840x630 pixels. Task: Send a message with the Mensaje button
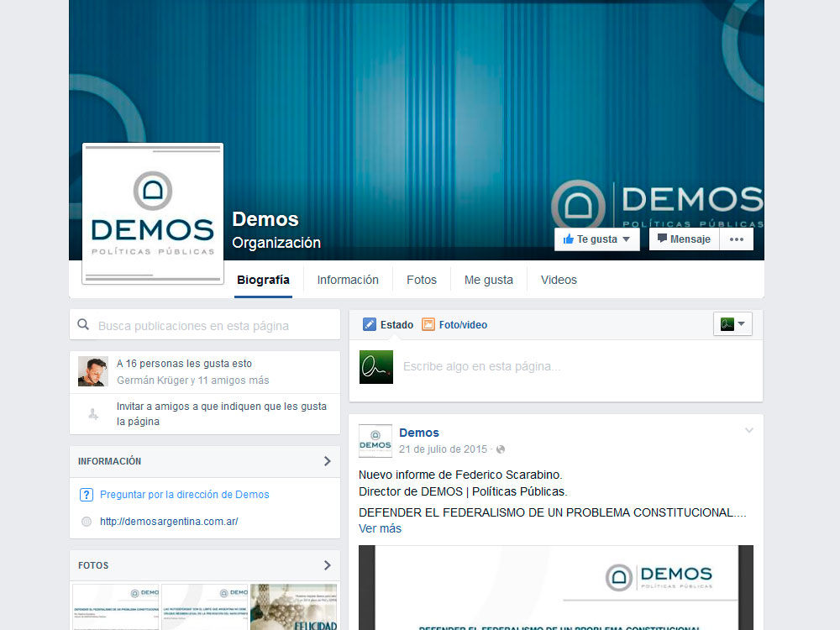click(684, 239)
